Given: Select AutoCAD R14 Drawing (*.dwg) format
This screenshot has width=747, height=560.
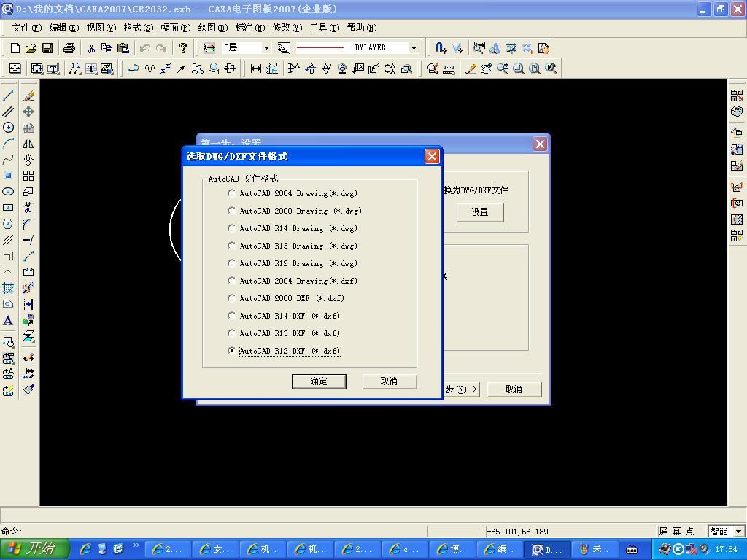Looking at the screenshot, I should (x=293, y=228).
